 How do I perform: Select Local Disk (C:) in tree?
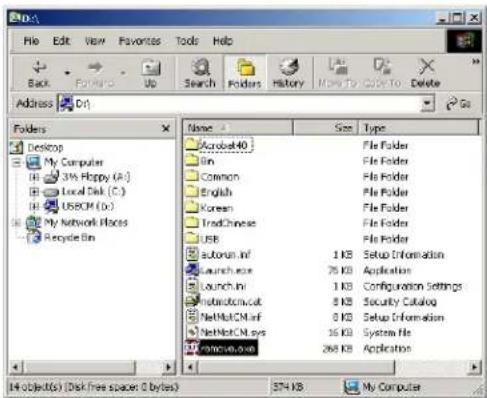tap(94, 192)
